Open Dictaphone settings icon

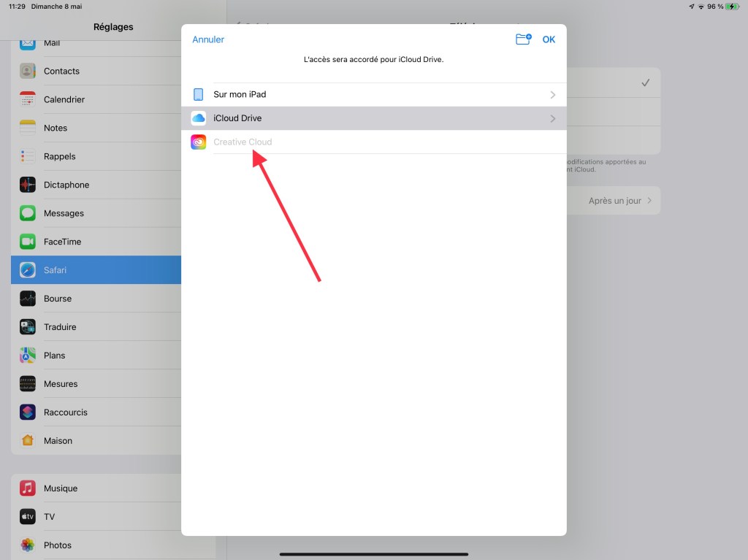point(28,185)
